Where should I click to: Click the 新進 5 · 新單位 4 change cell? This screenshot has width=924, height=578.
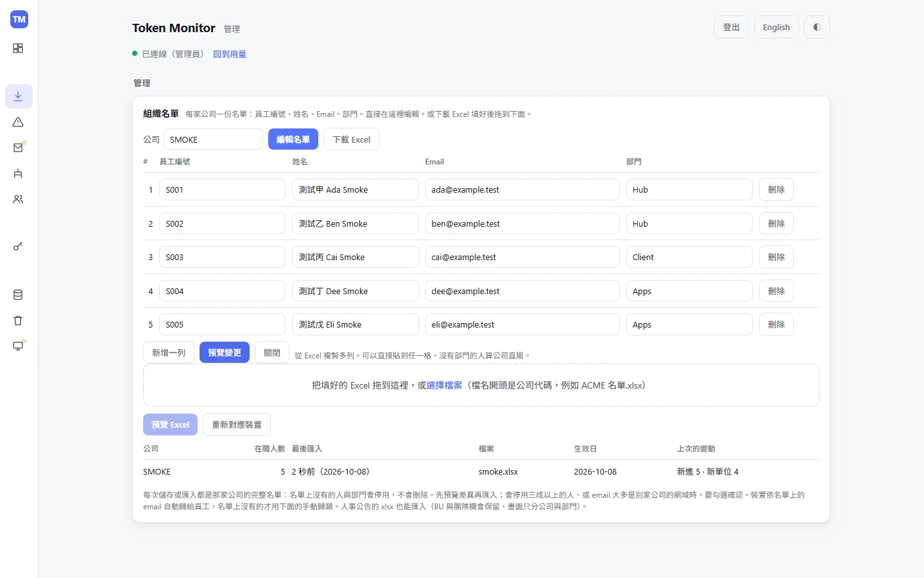[x=708, y=471]
